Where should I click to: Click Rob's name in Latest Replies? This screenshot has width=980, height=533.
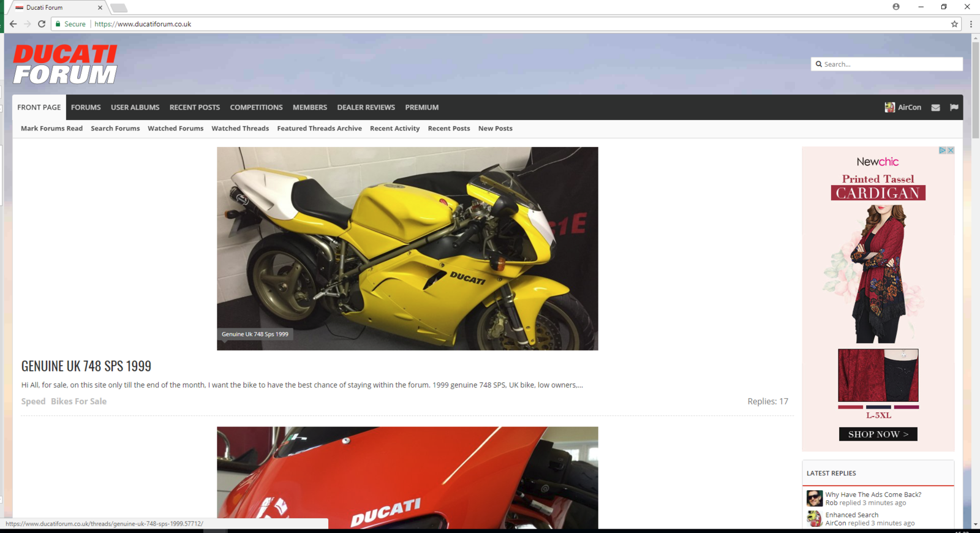click(831, 503)
